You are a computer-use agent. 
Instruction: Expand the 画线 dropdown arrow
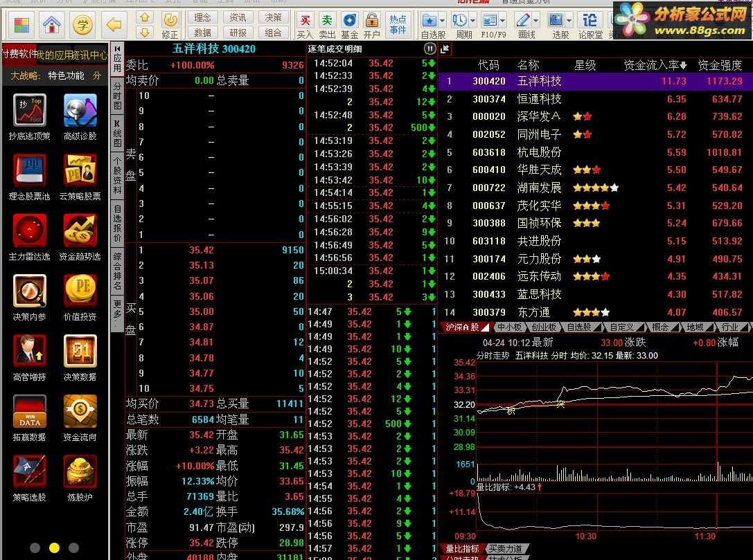(x=536, y=21)
